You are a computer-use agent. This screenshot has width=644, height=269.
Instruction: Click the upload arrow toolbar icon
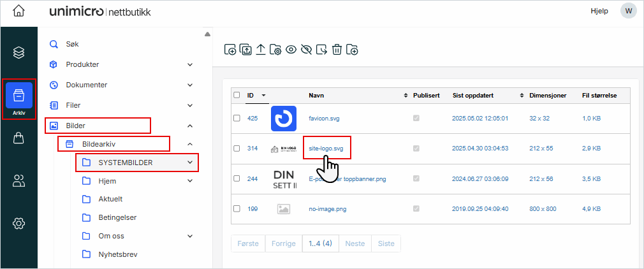pos(261,50)
